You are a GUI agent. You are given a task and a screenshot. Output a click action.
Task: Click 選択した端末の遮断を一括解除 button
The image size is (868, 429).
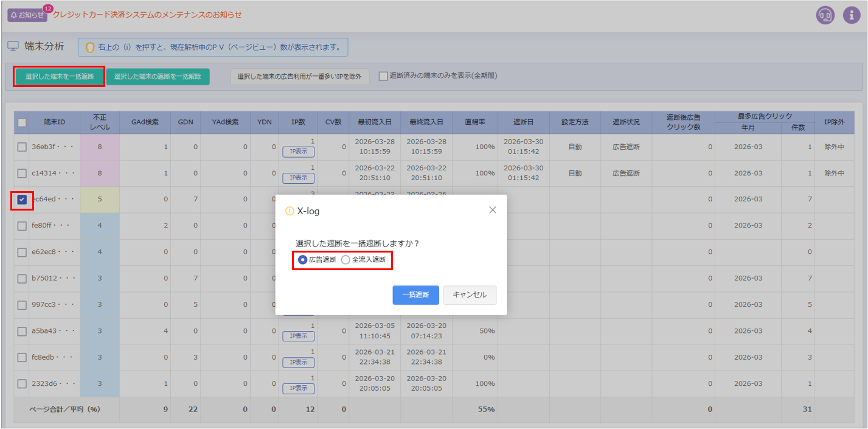(x=158, y=77)
